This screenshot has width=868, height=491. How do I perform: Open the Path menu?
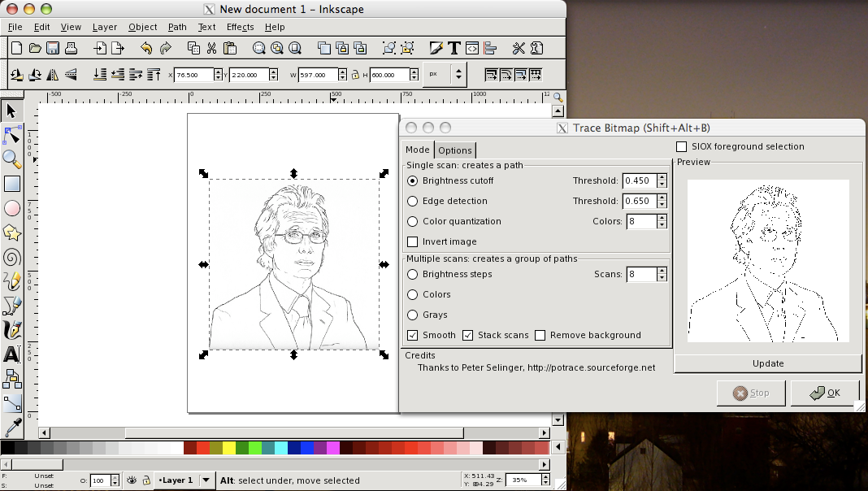tap(177, 27)
